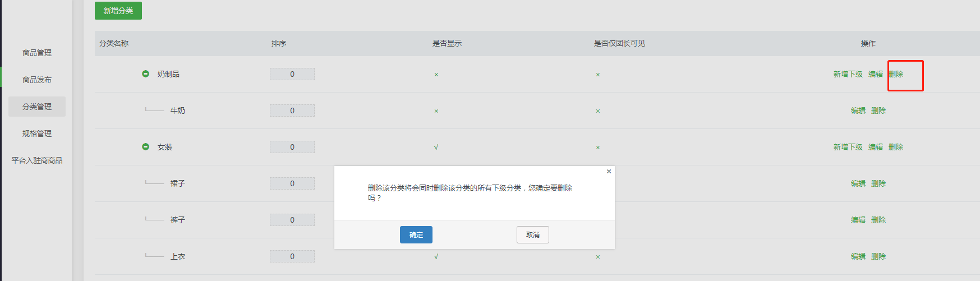
Task: Click 删除 for 奶制品
Action: [896, 74]
